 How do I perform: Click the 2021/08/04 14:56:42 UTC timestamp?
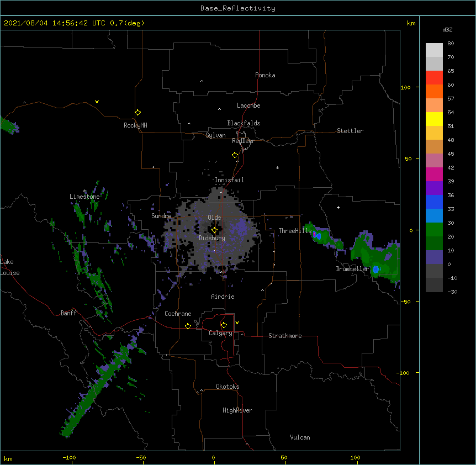(55, 23)
